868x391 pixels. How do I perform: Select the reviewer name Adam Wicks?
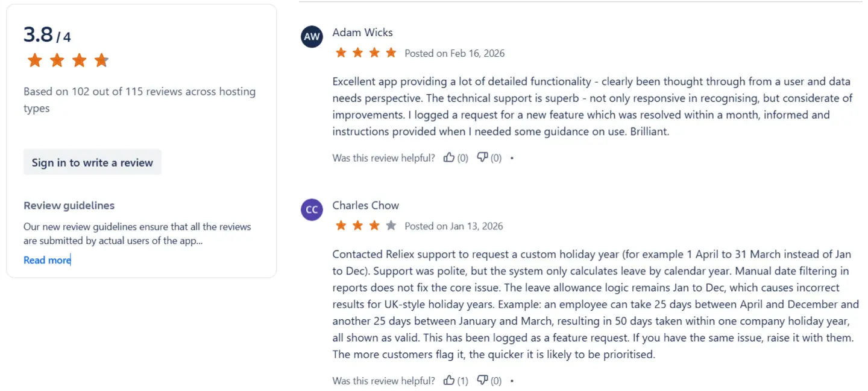(362, 32)
